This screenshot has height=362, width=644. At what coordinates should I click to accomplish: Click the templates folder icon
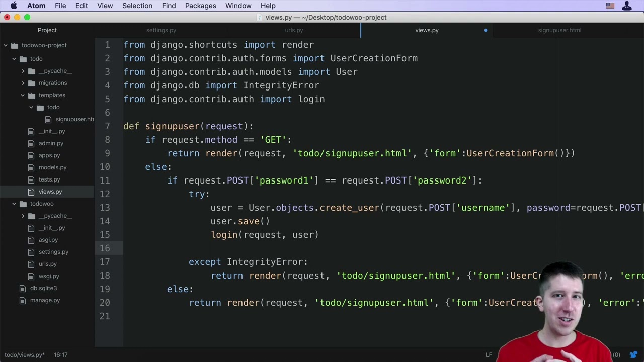(32, 95)
